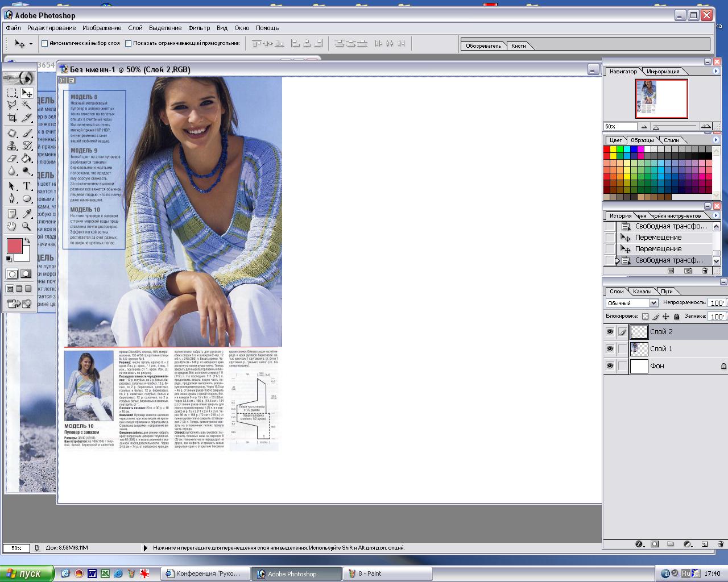Toggle lock all checkbox in Layers panel

[x=676, y=317]
